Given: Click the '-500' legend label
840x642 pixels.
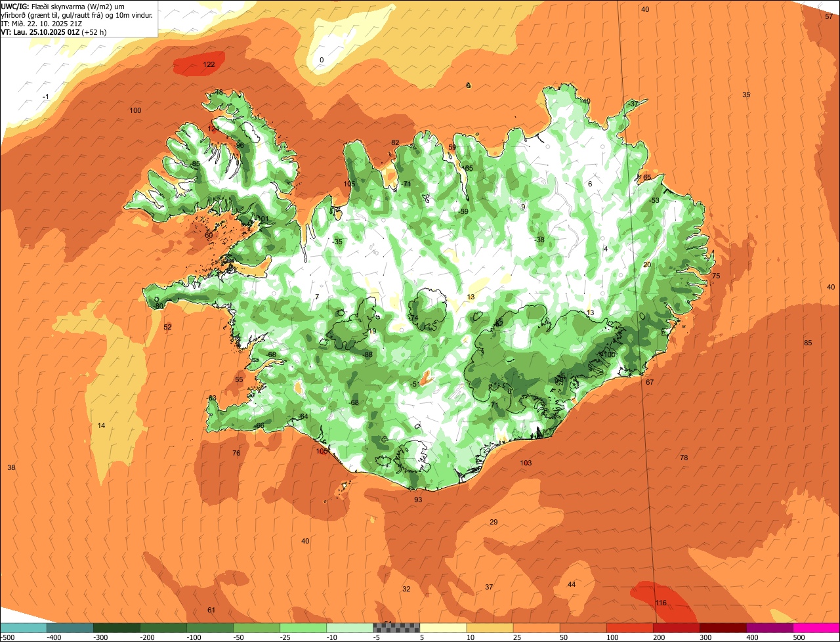Looking at the screenshot, I should pos(8,637).
